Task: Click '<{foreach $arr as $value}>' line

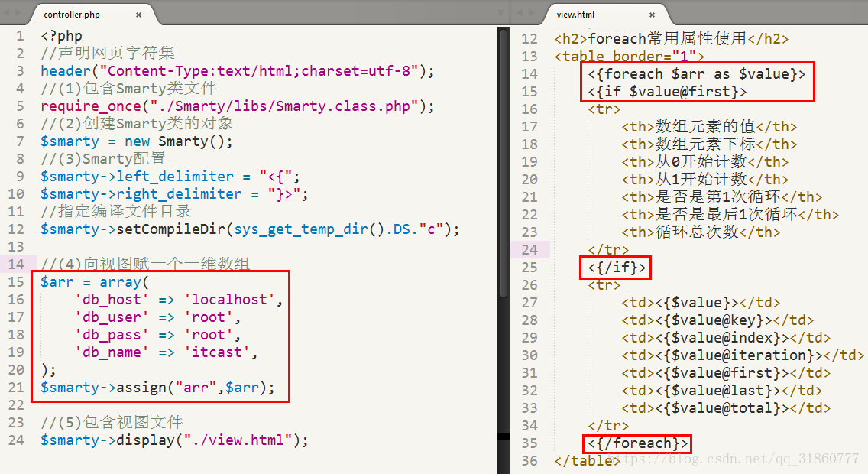Action: tap(697, 74)
